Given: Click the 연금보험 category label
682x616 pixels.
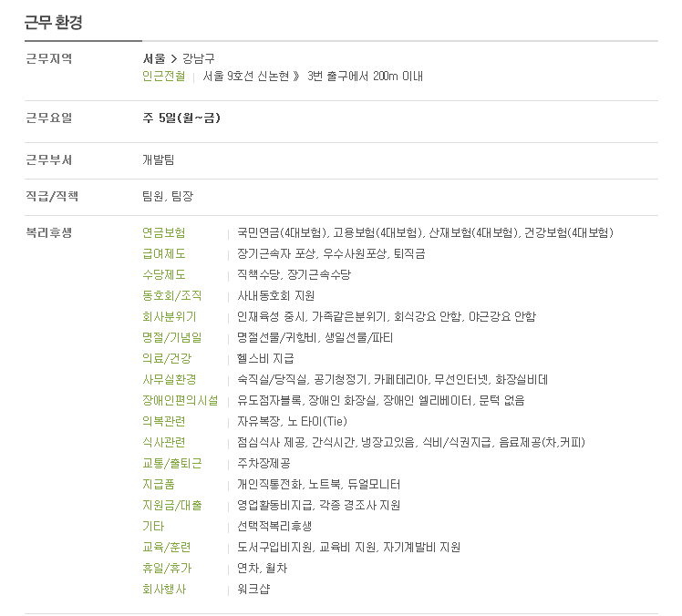Looking at the screenshot, I should (163, 232).
